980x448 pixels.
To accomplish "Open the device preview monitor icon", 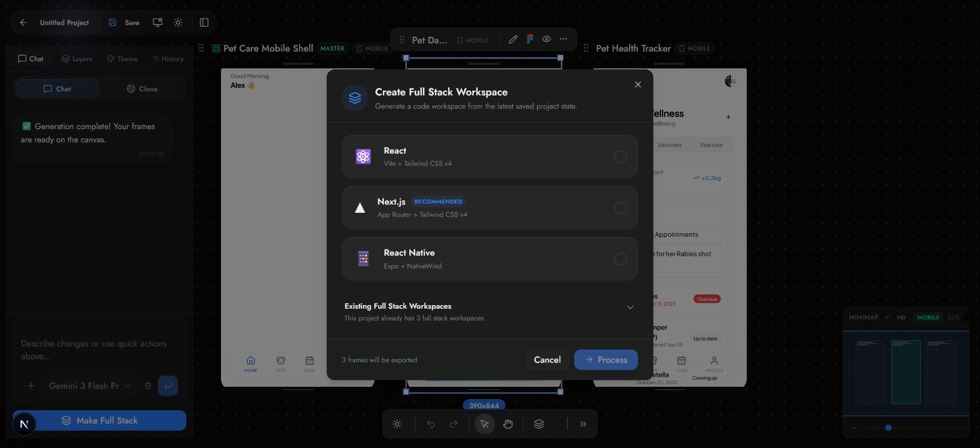I will coord(158,22).
